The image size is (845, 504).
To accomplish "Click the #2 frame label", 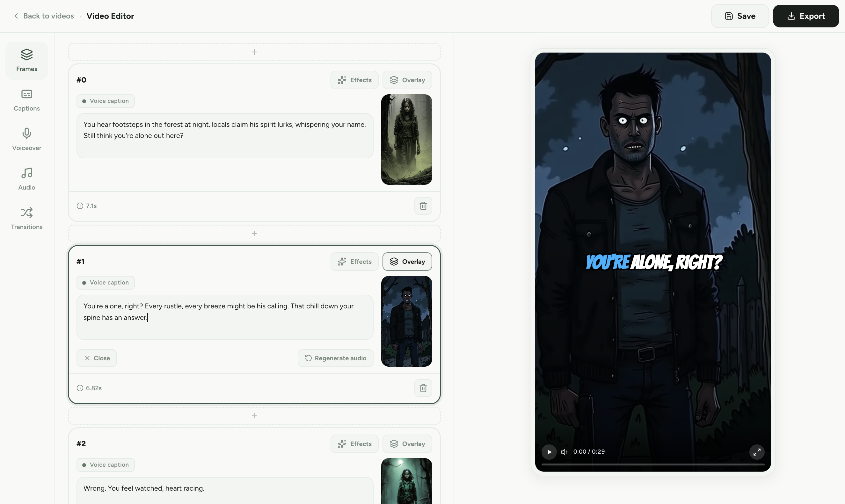I will point(81,444).
